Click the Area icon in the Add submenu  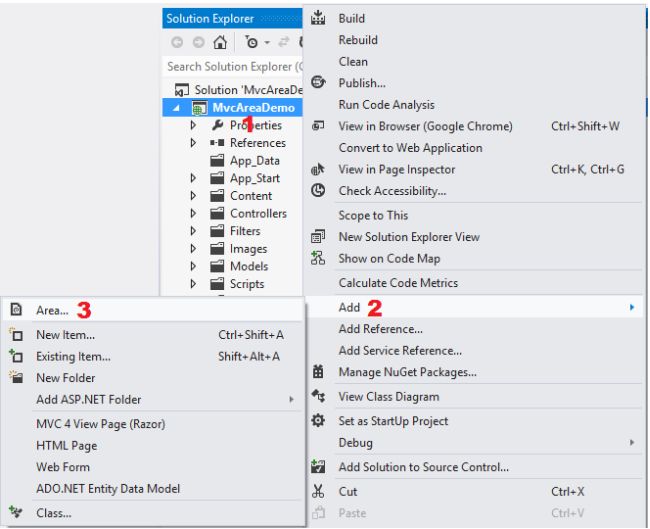coord(15,310)
